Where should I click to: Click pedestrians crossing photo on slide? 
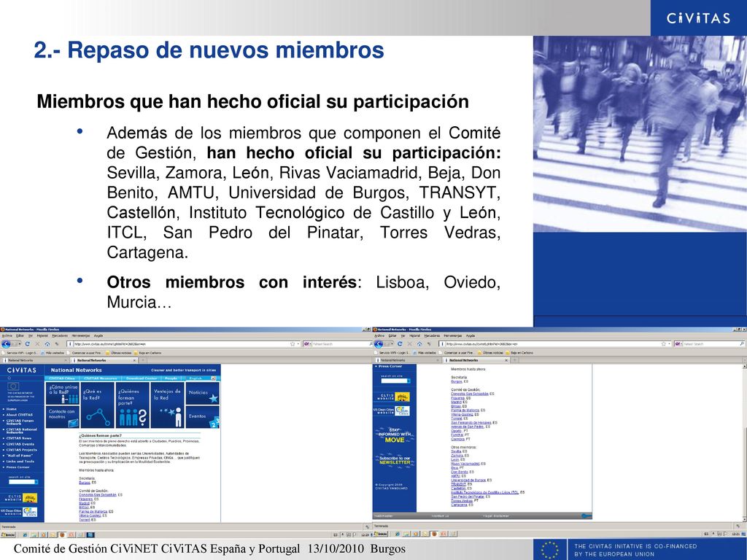pos(640,134)
